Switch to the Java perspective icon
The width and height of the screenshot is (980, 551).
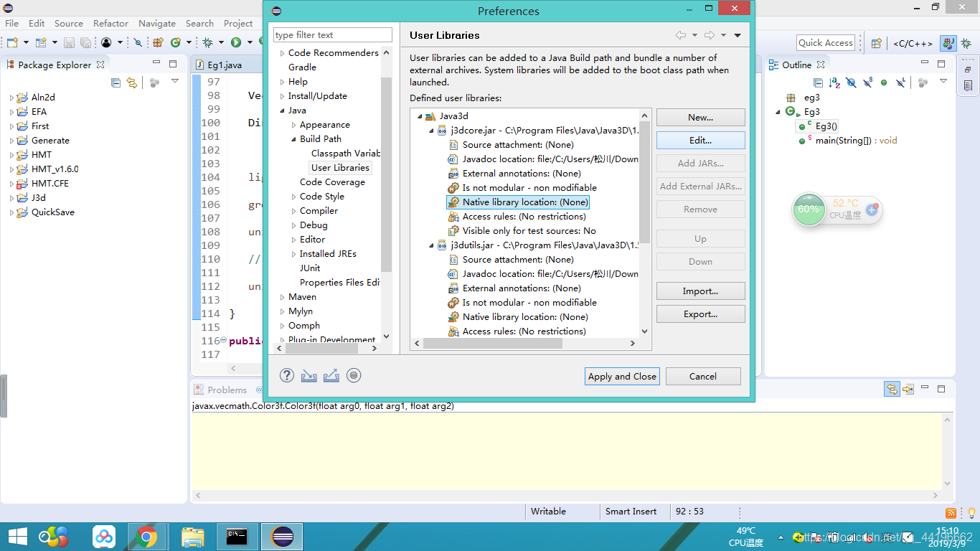948,43
